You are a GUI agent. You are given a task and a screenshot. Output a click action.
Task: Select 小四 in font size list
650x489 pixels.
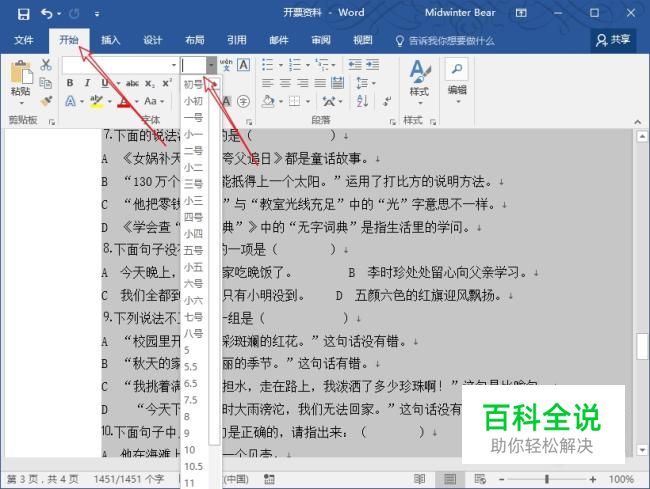click(194, 234)
